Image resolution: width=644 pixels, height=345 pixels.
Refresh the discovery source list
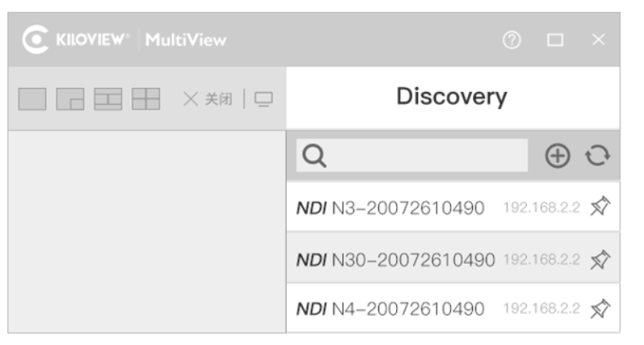point(598,156)
